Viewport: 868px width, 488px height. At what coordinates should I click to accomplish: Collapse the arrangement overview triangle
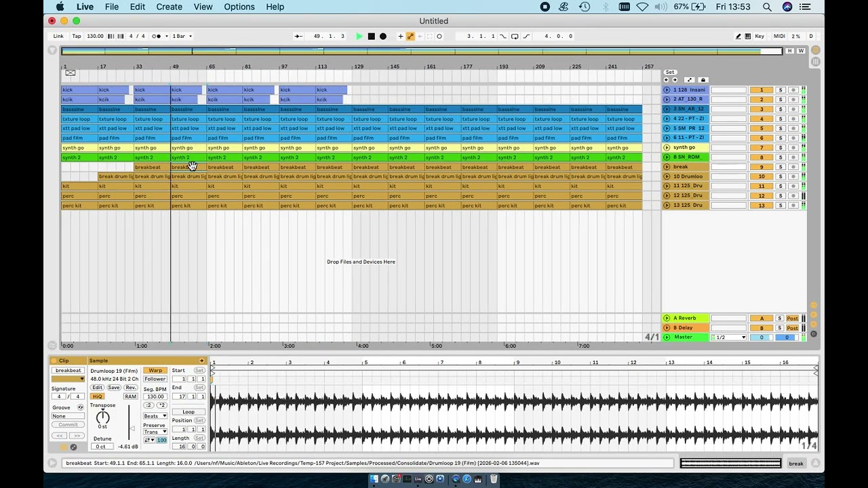coord(52,50)
